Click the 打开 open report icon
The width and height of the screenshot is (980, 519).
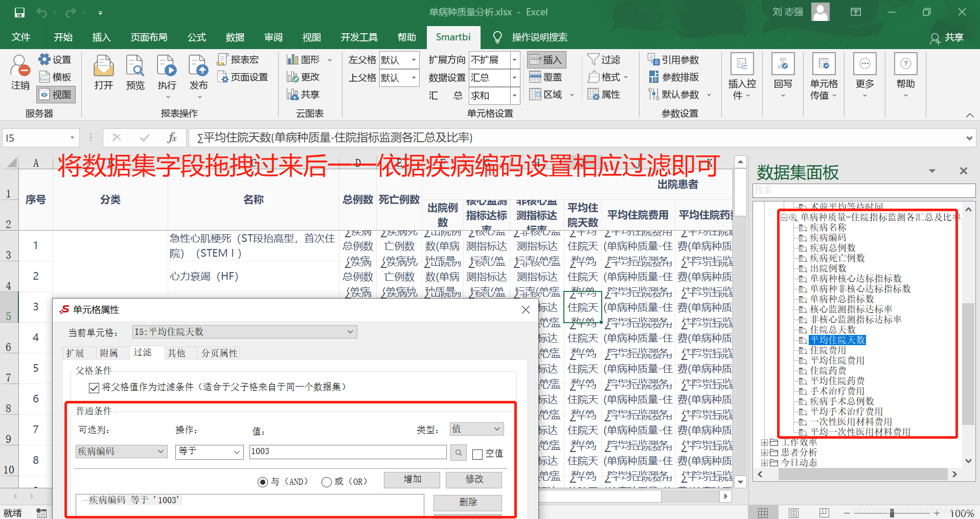(x=104, y=72)
